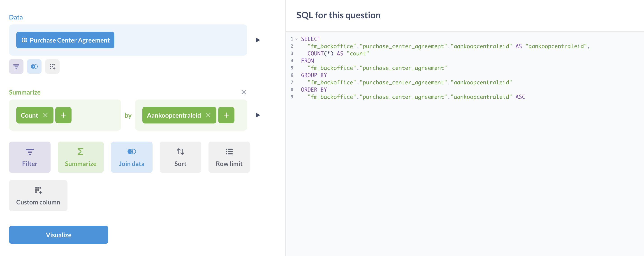Click the small custom column icon under Data
The height and width of the screenshot is (256, 644).
coord(52,67)
